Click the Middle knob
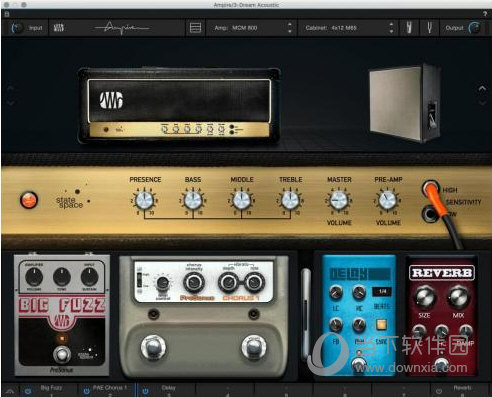The height and width of the screenshot is (397, 492). [241, 200]
